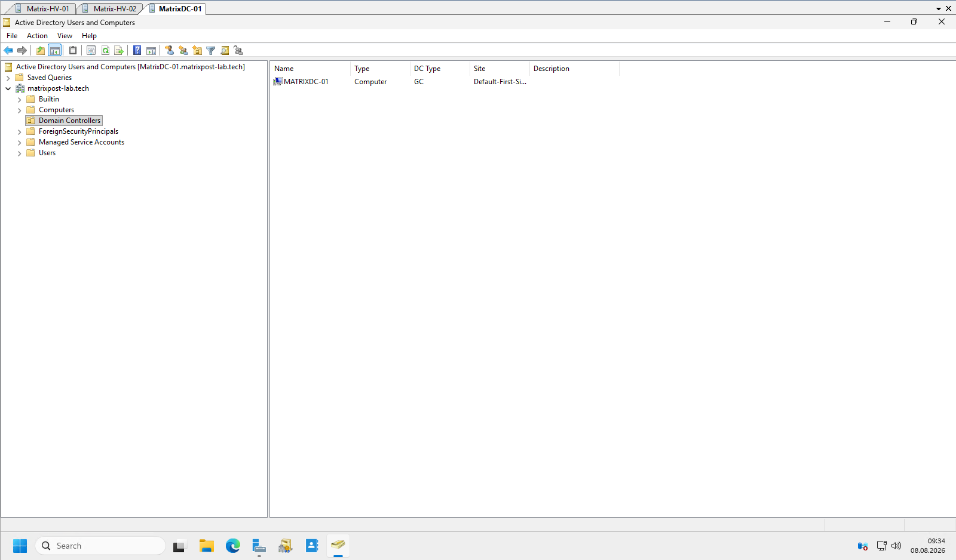Click the taskbar Search box
Screen dimensions: 956x560
[100, 546]
